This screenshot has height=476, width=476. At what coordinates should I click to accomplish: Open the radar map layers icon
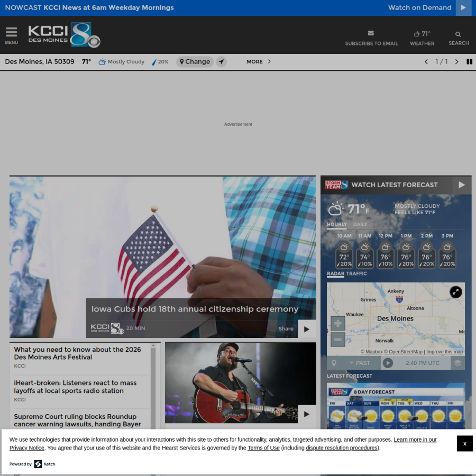(458, 363)
